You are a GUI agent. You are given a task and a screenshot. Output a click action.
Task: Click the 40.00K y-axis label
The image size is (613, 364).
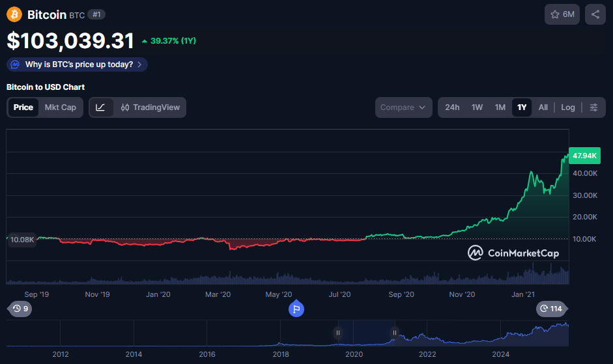[x=585, y=173]
